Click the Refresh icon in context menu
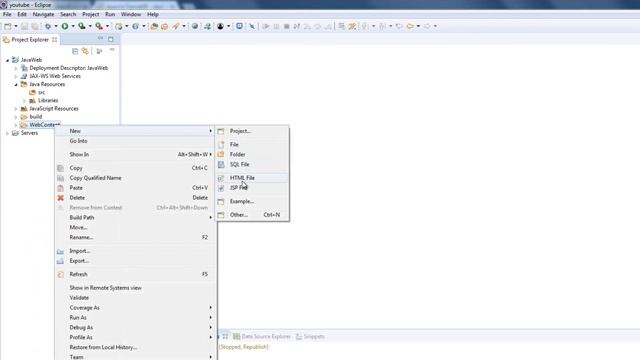Screen dimensions: 640x360 pos(60,274)
